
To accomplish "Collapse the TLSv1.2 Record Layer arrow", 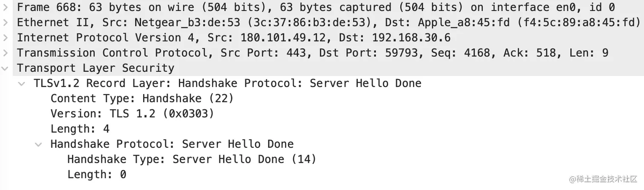I will pos(22,84).
